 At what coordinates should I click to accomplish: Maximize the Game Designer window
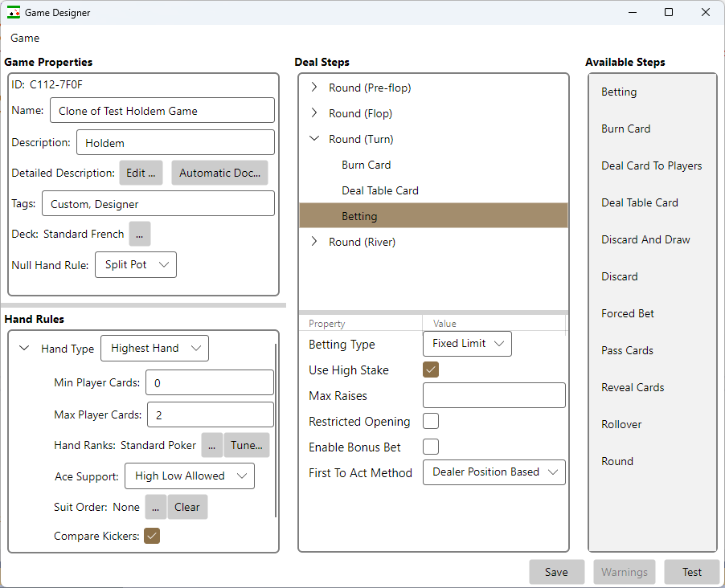669,13
